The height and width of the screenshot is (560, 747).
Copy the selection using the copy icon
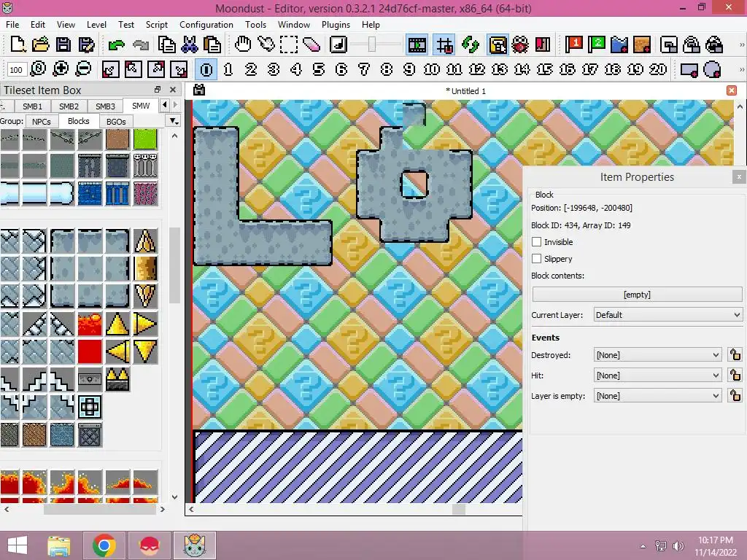point(167,44)
